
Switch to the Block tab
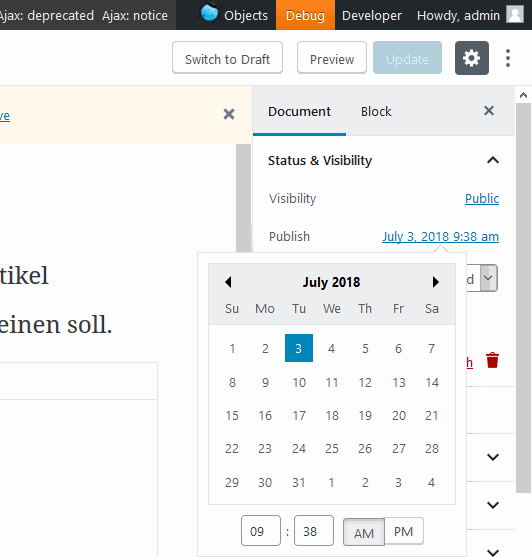click(376, 112)
